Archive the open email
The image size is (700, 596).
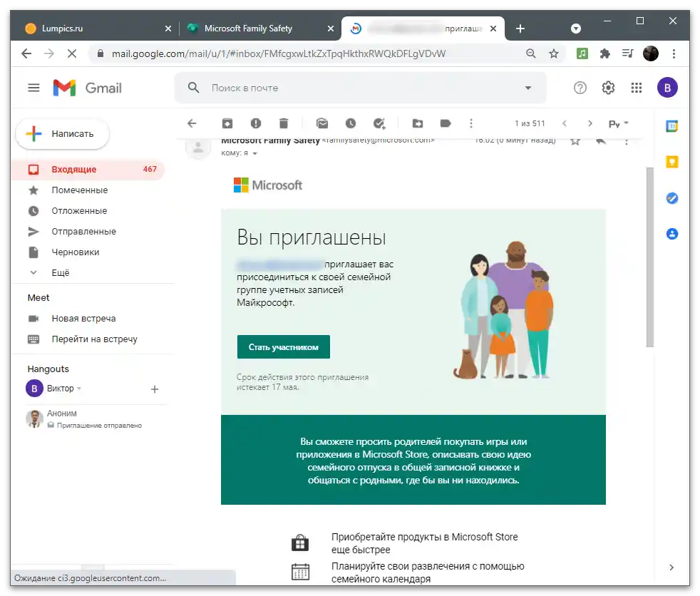click(x=227, y=123)
